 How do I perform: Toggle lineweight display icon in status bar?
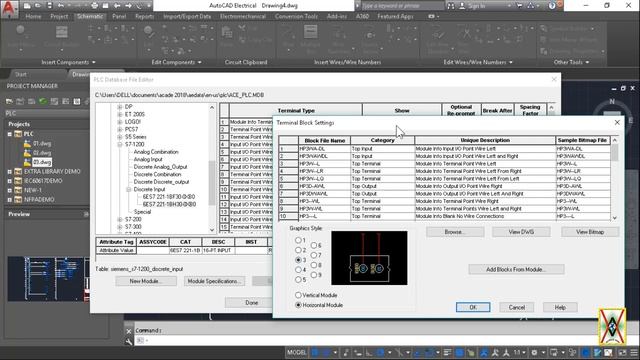tap(447, 352)
